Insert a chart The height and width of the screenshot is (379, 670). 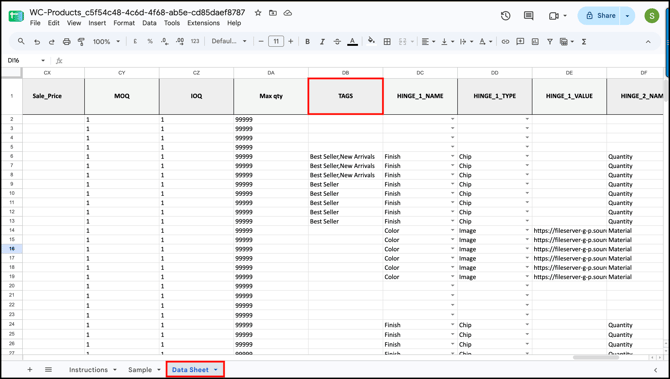535,41
